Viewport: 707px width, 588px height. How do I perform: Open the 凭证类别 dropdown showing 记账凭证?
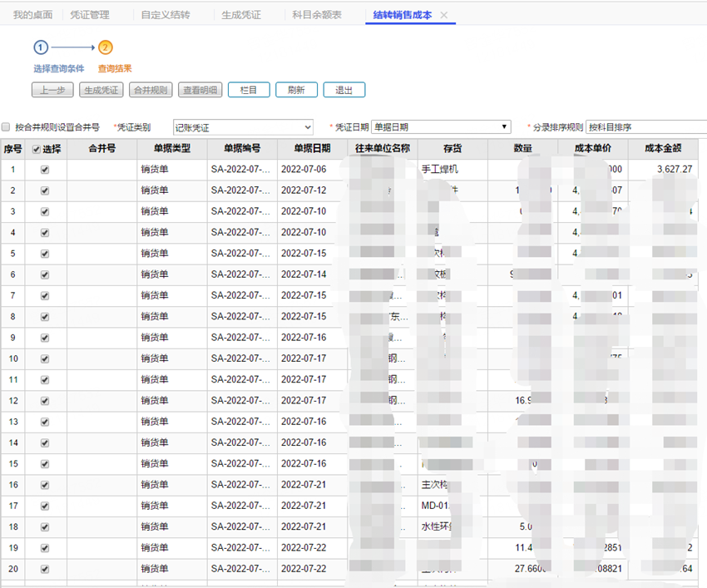(243, 127)
